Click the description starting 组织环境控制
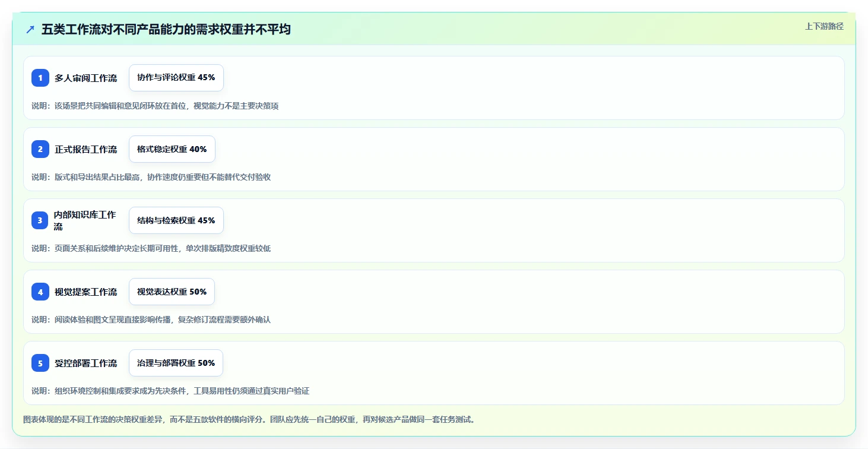Screen dimensions: 868x449 (170, 391)
